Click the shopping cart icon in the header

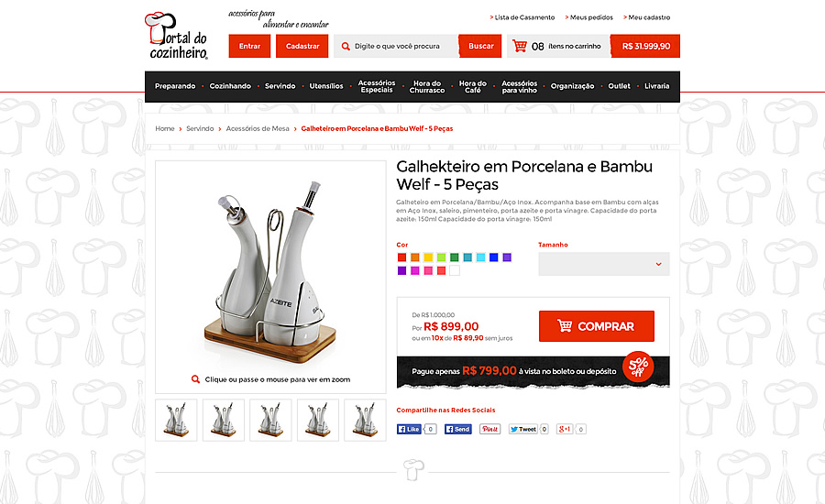[520, 46]
